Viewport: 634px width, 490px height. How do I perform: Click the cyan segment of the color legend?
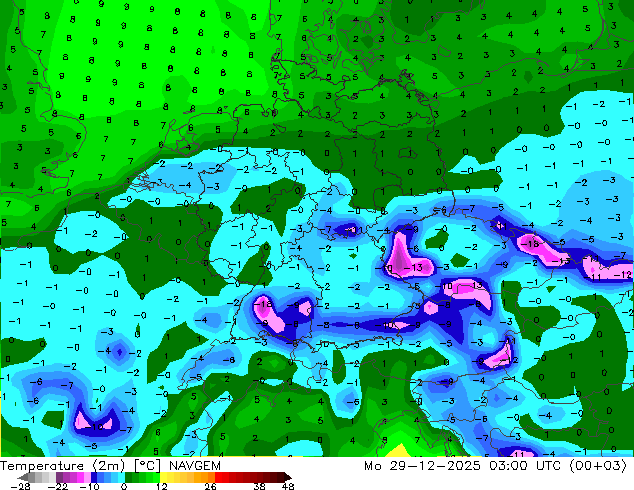point(121,477)
